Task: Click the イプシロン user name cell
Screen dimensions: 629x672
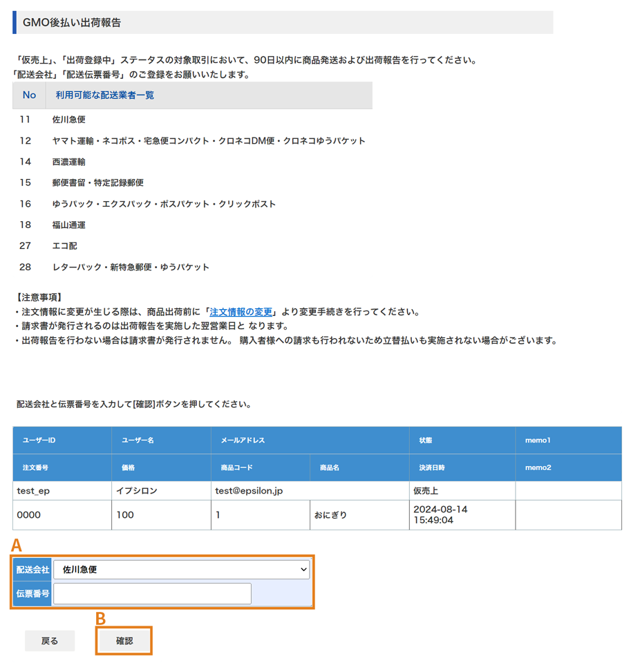Action: click(161, 491)
